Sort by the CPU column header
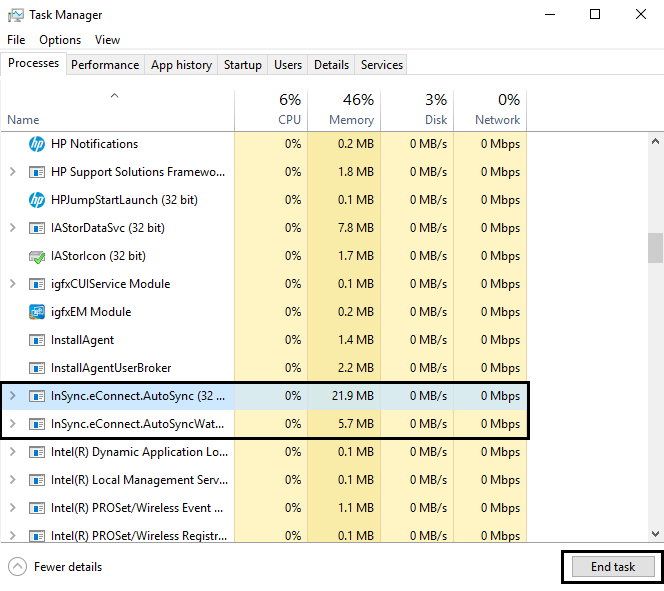664x591 pixels. (x=271, y=110)
